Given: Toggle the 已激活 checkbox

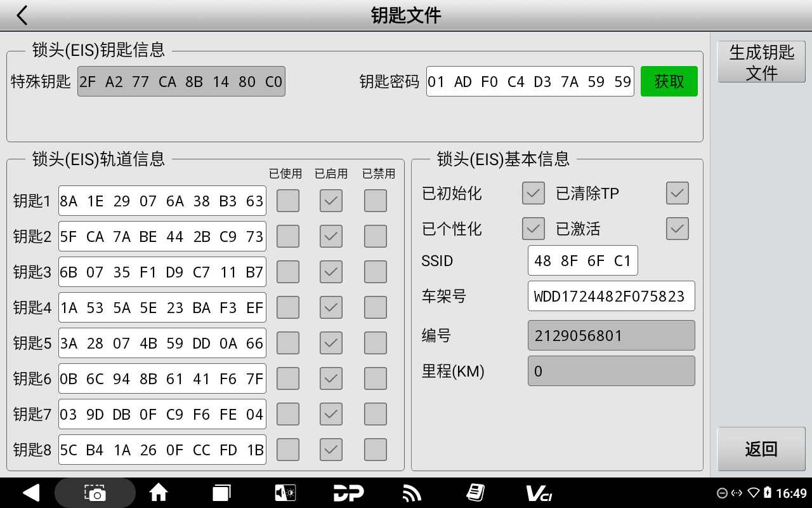Looking at the screenshot, I should tap(678, 229).
